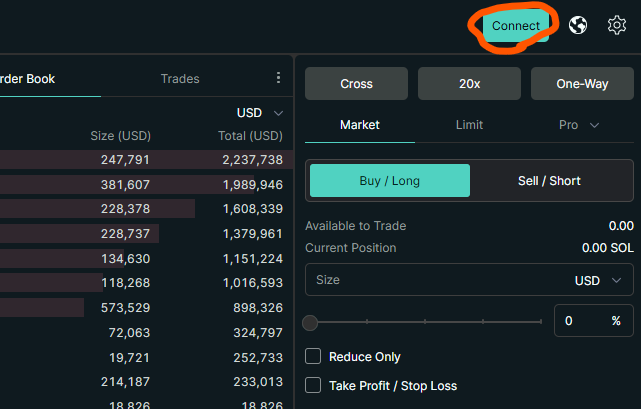Switch to the Limit order tab
Image resolution: width=641 pixels, height=409 pixels.
(x=469, y=125)
